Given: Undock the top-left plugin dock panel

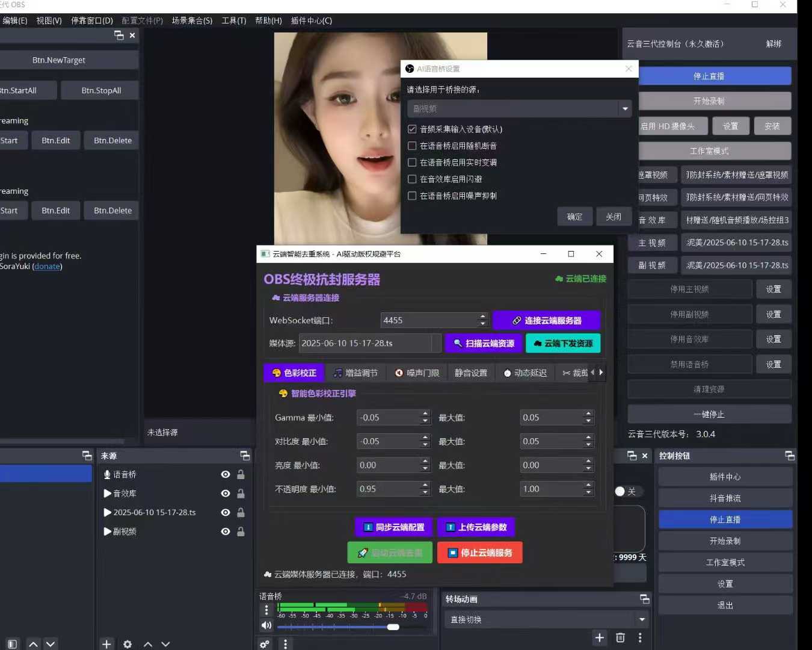Looking at the screenshot, I should tap(119, 36).
